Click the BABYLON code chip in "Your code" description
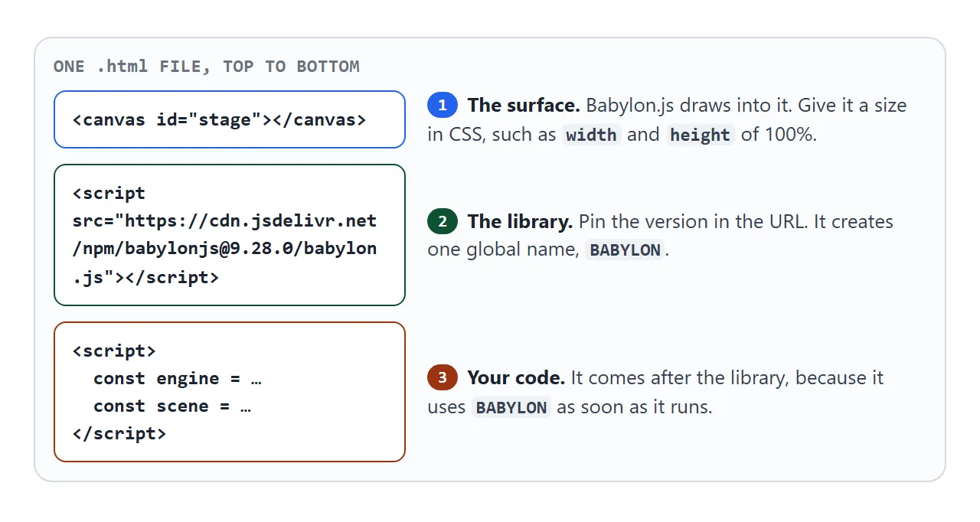The width and height of the screenshot is (980, 522). [x=511, y=407]
